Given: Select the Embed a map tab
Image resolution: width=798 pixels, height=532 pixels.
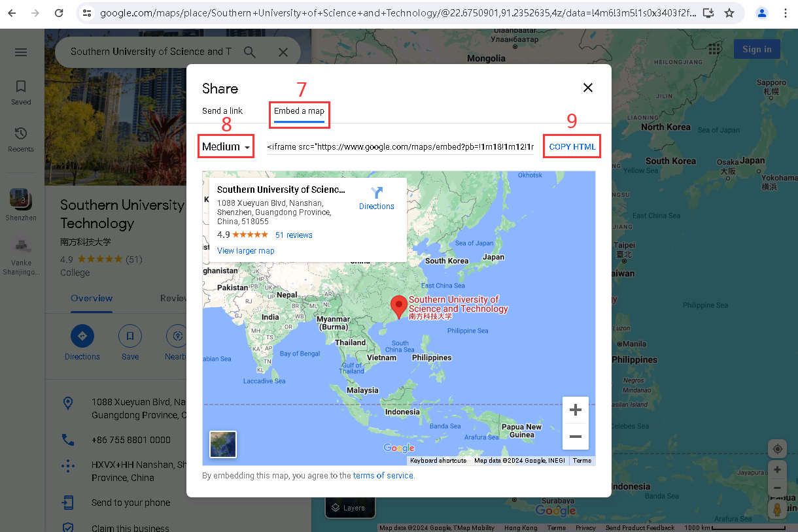Looking at the screenshot, I should [299, 111].
